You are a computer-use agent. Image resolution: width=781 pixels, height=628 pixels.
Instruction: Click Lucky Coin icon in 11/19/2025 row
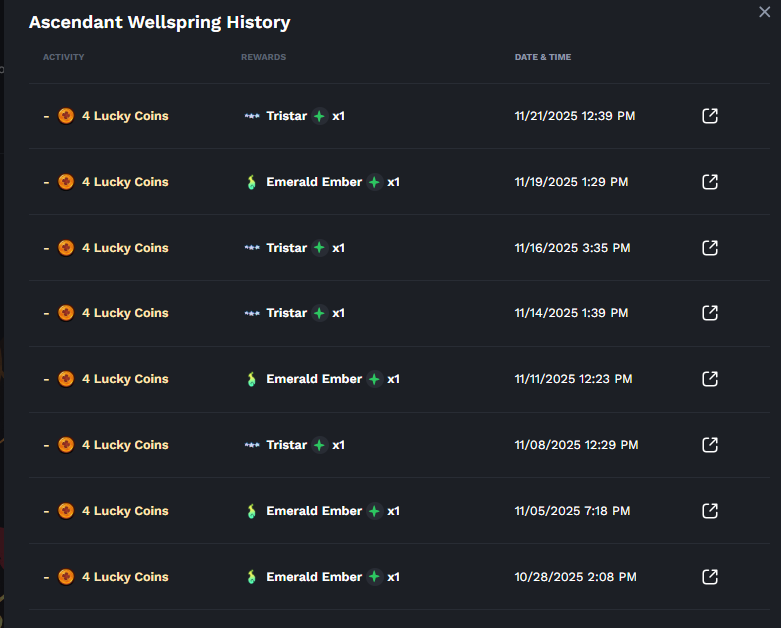[x=66, y=182]
